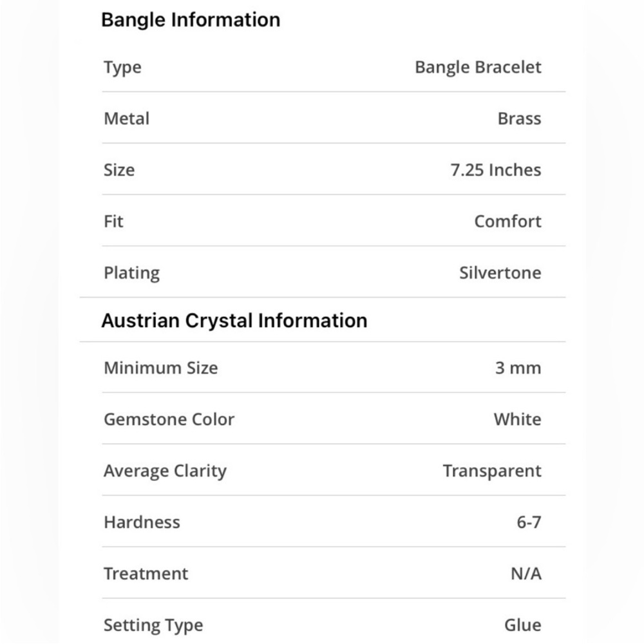Select the Minimum Size label

coord(160,368)
